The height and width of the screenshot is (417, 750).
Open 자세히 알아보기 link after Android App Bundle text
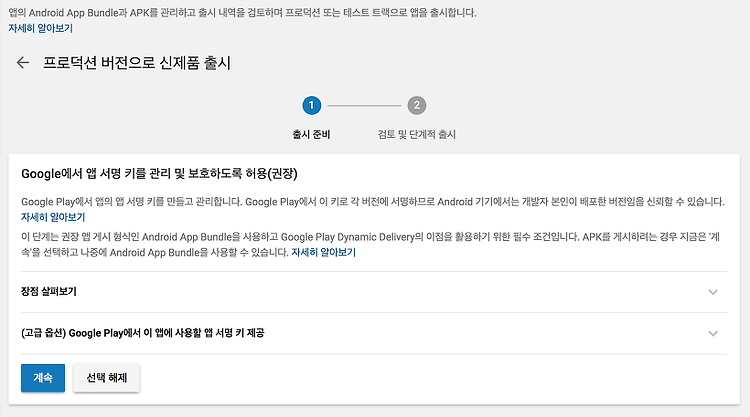pos(324,252)
